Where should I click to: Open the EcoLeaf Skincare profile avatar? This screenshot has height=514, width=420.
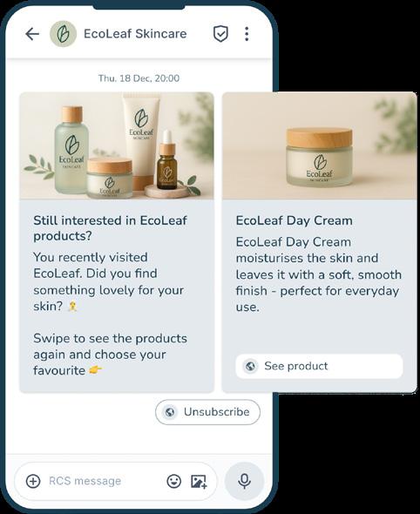coord(63,34)
